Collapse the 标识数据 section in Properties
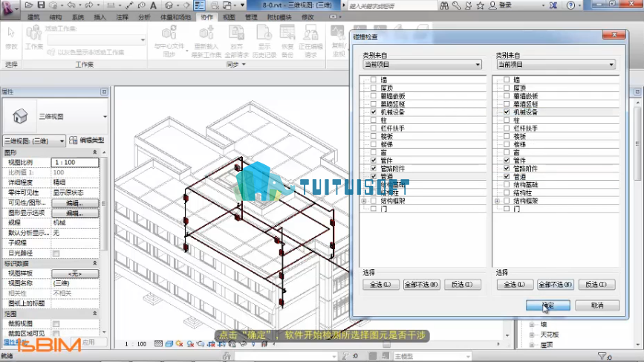The height and width of the screenshot is (362, 644). point(95,263)
